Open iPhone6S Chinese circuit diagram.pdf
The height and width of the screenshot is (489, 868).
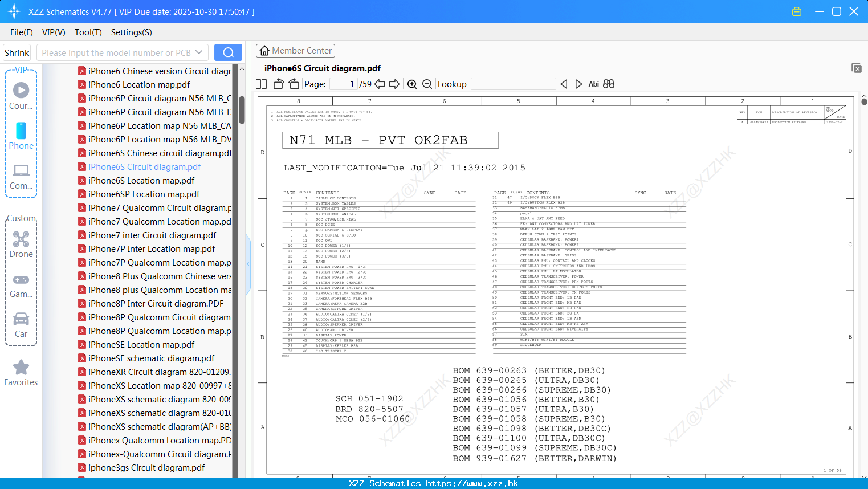[x=154, y=153]
